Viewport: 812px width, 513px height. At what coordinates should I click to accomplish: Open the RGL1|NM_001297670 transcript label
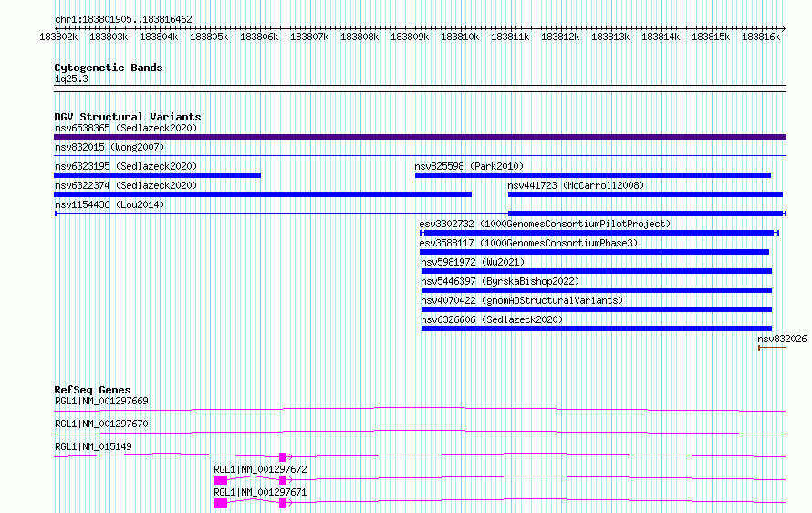click(101, 424)
